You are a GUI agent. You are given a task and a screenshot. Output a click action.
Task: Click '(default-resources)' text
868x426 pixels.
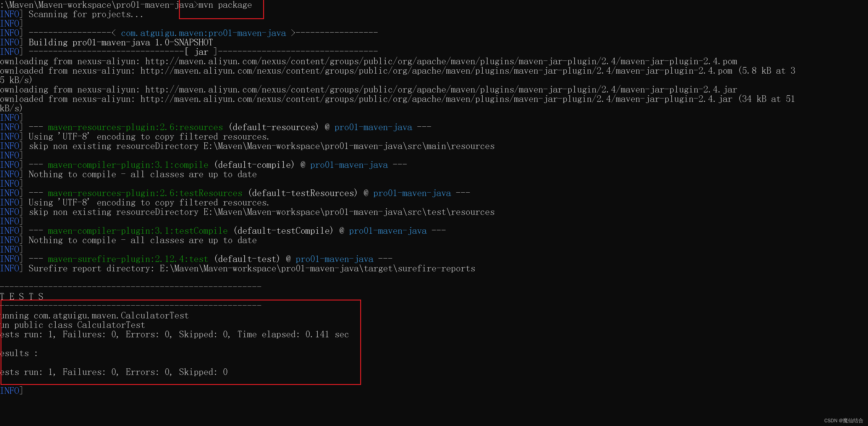click(274, 128)
